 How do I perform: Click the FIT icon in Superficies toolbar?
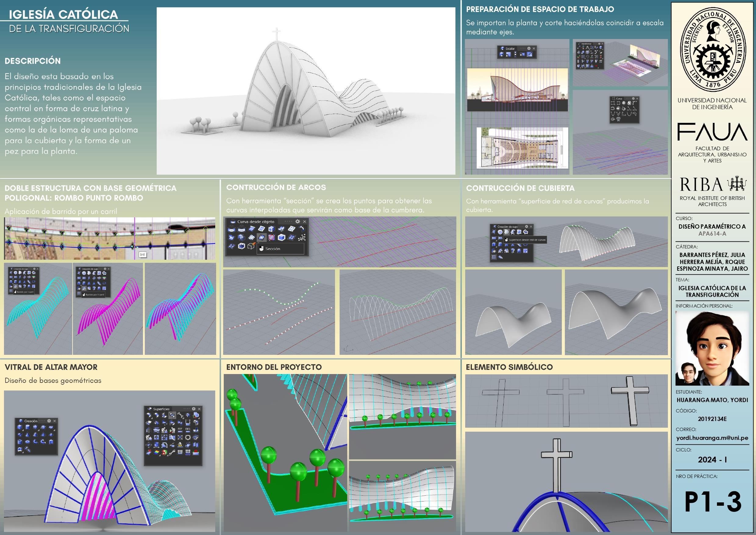[180, 430]
